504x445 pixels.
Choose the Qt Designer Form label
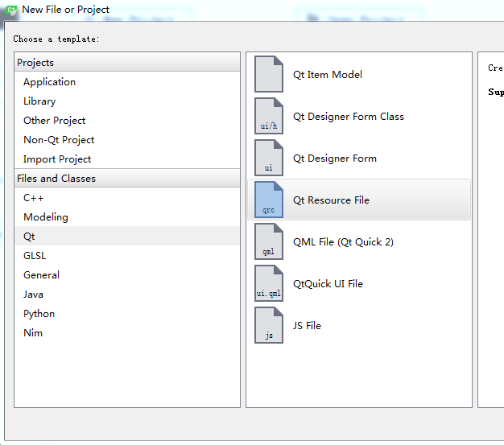(x=335, y=159)
